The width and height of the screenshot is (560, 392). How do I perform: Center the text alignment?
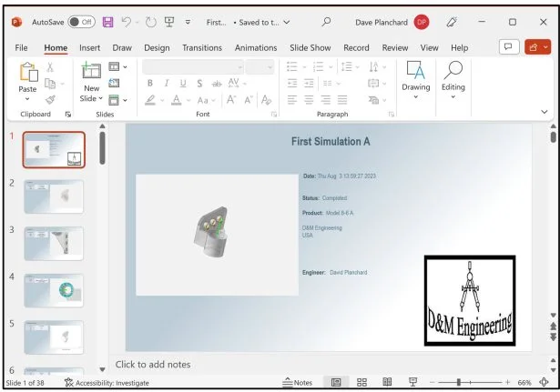pyautogui.click(x=309, y=100)
